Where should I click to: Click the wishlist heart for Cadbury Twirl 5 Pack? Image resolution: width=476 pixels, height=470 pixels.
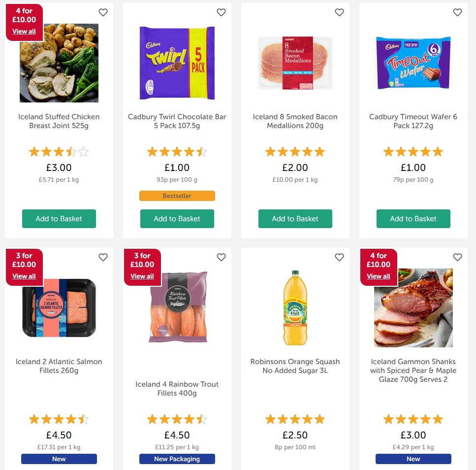221,12
